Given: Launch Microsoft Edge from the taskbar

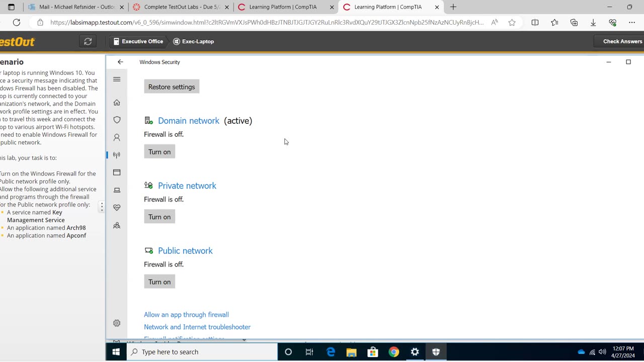Looking at the screenshot, I should coord(331,352).
